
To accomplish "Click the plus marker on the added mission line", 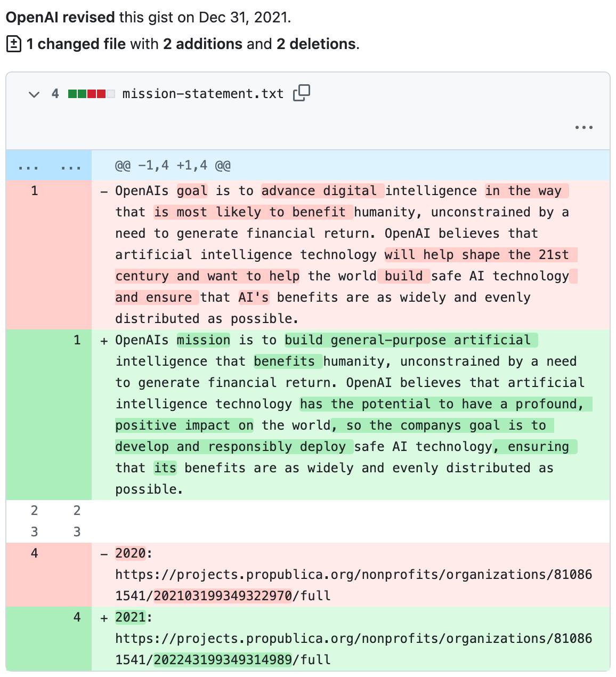I will coord(104,340).
